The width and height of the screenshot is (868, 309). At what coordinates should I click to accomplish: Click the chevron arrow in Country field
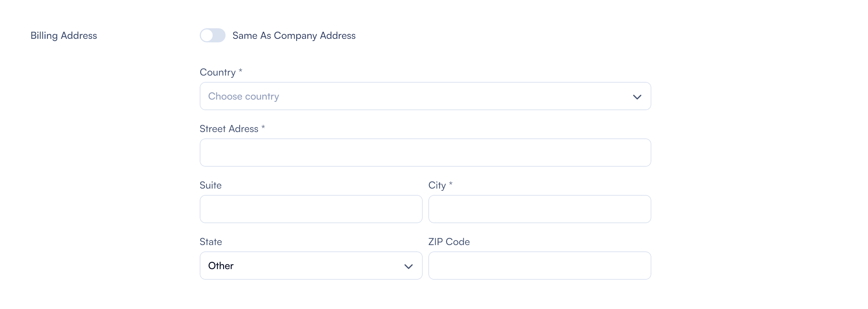pos(637,97)
